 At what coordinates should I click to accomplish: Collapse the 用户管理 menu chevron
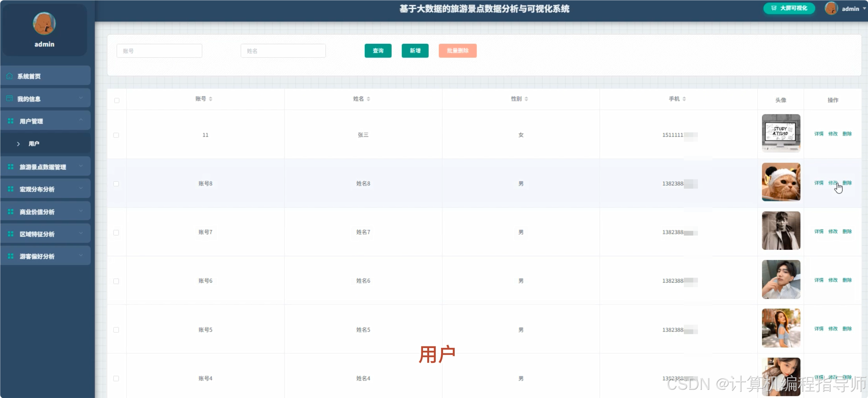point(81,120)
